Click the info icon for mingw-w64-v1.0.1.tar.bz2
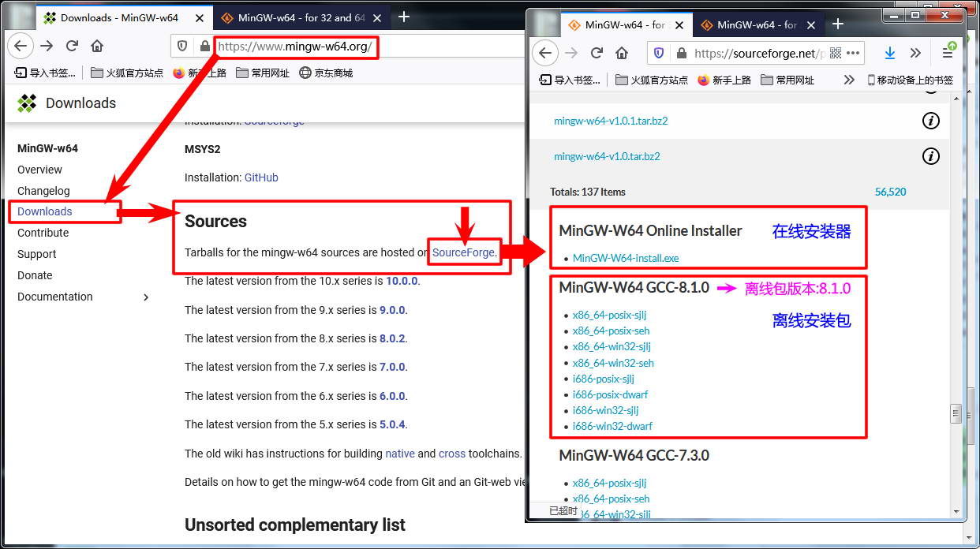The width and height of the screenshot is (980, 549). tap(931, 121)
